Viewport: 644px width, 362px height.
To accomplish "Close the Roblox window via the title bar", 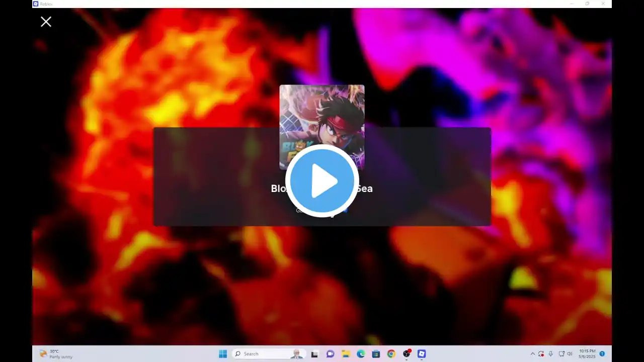I will 603,4.
